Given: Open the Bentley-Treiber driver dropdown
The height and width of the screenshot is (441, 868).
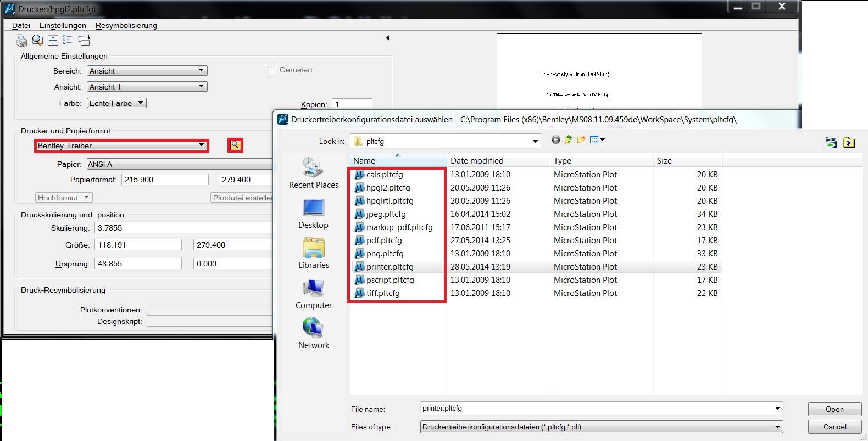Looking at the screenshot, I should point(121,146).
